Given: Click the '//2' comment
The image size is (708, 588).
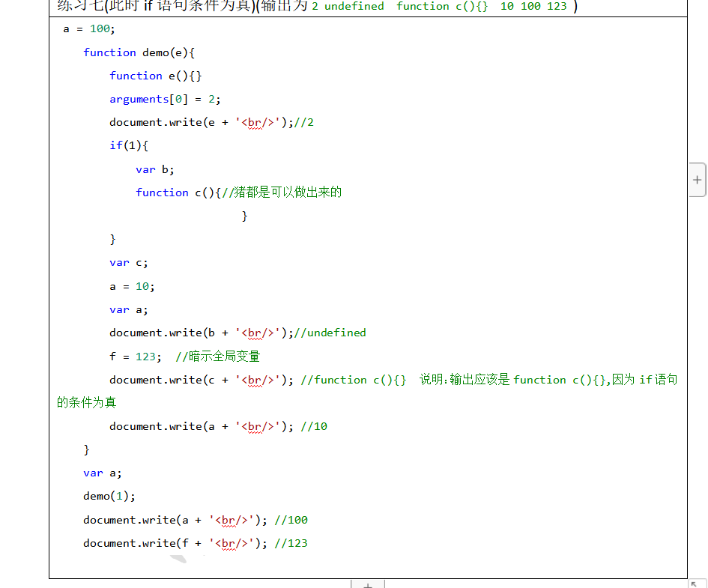Looking at the screenshot, I should (304, 122).
